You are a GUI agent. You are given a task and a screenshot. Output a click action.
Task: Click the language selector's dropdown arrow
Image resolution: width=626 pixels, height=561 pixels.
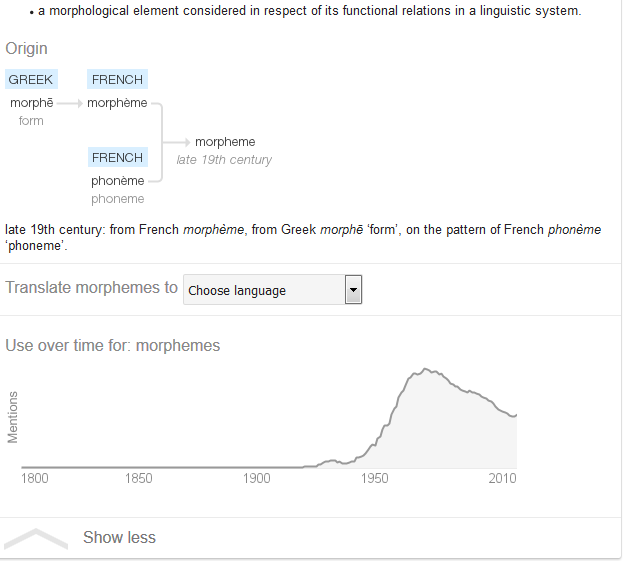[x=352, y=290]
